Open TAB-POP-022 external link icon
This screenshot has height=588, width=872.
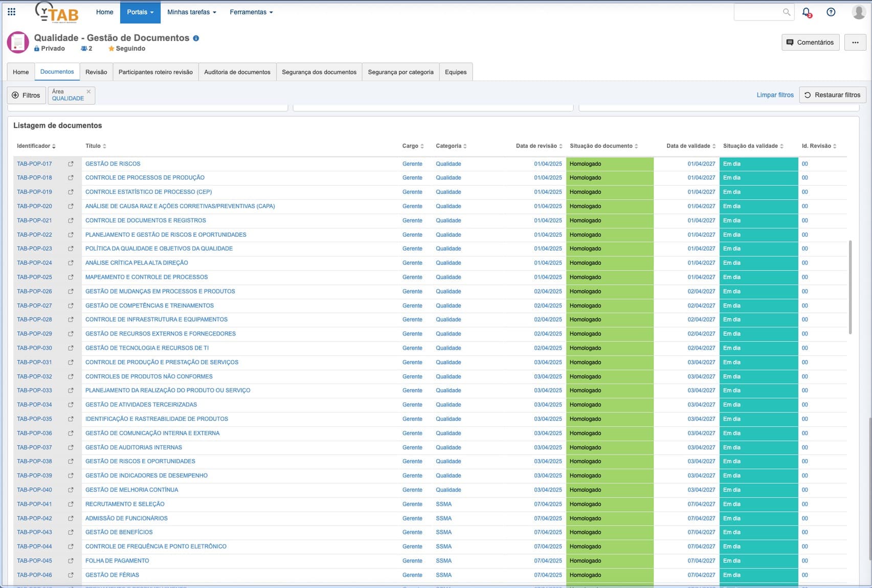[71, 235]
